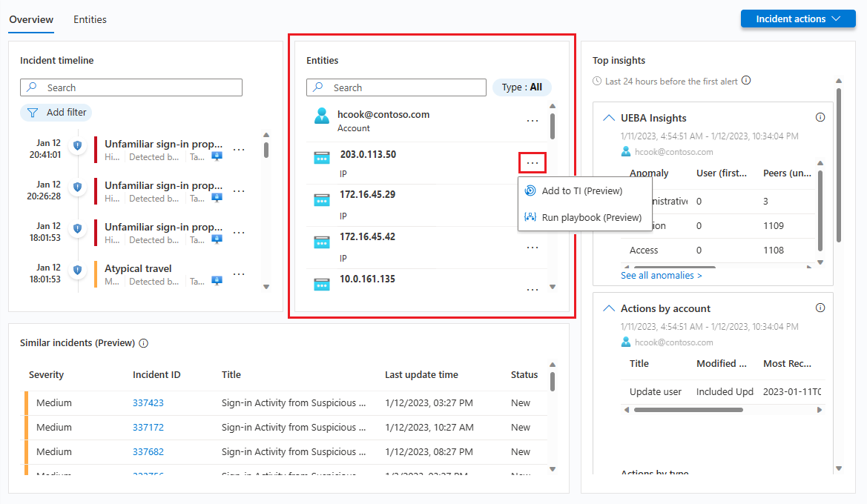Open the Incident actions dropdown
867x504 pixels.
coord(797,18)
